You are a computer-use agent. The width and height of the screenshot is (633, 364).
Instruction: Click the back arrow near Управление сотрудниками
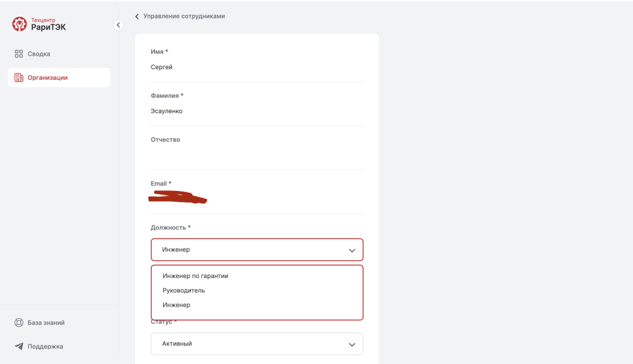click(x=137, y=16)
